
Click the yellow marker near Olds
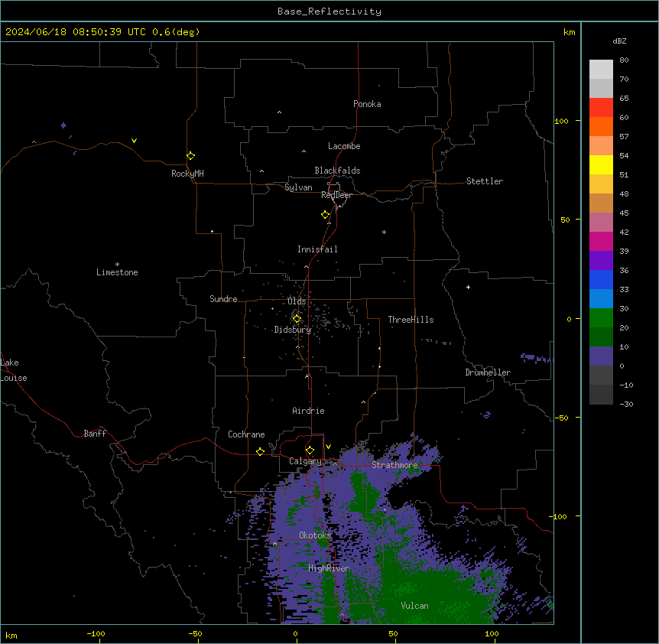point(297,319)
